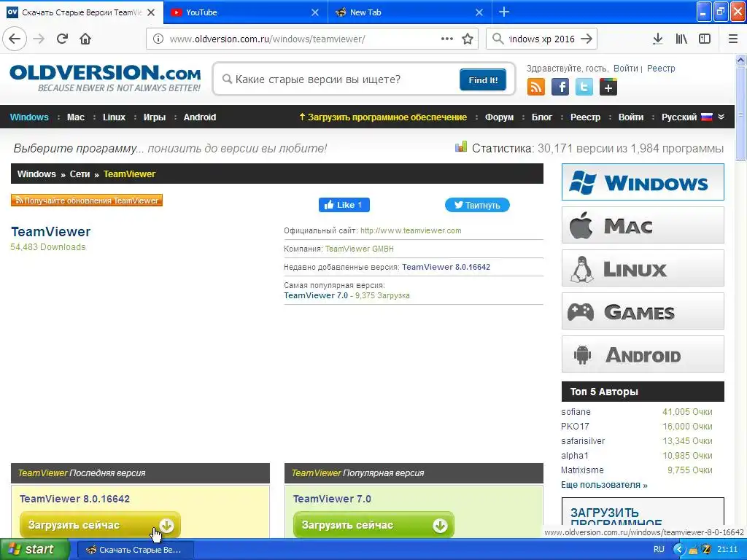Select Windows in the site navigation
The height and width of the screenshot is (560, 747).
[29, 117]
